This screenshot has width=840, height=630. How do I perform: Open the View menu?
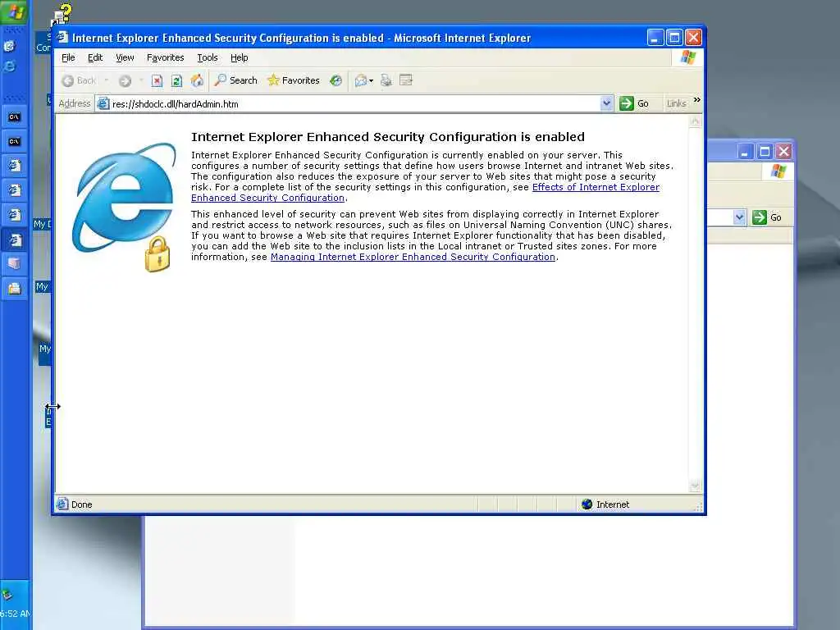point(125,57)
